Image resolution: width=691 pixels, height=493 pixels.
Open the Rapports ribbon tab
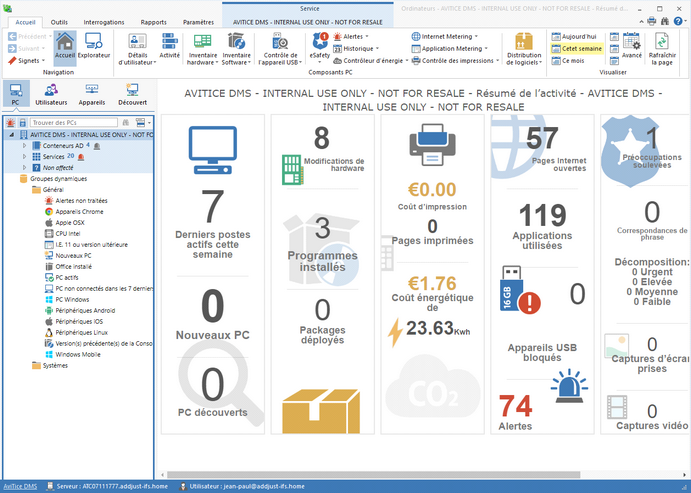click(x=153, y=22)
